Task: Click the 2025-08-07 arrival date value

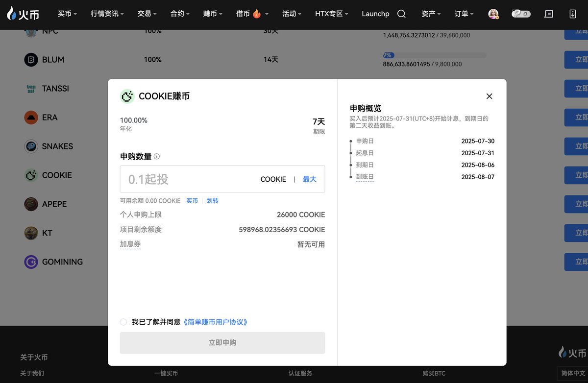Action: point(478,177)
